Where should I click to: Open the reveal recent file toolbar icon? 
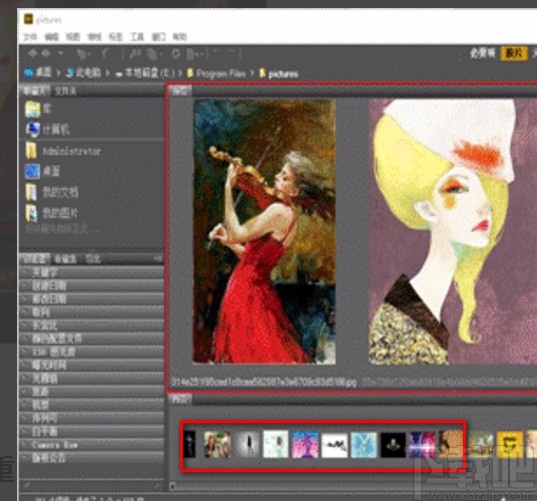click(x=83, y=54)
